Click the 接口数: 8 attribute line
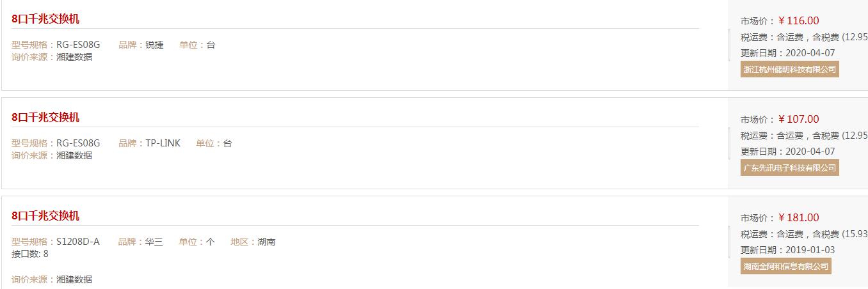 pyautogui.click(x=30, y=254)
